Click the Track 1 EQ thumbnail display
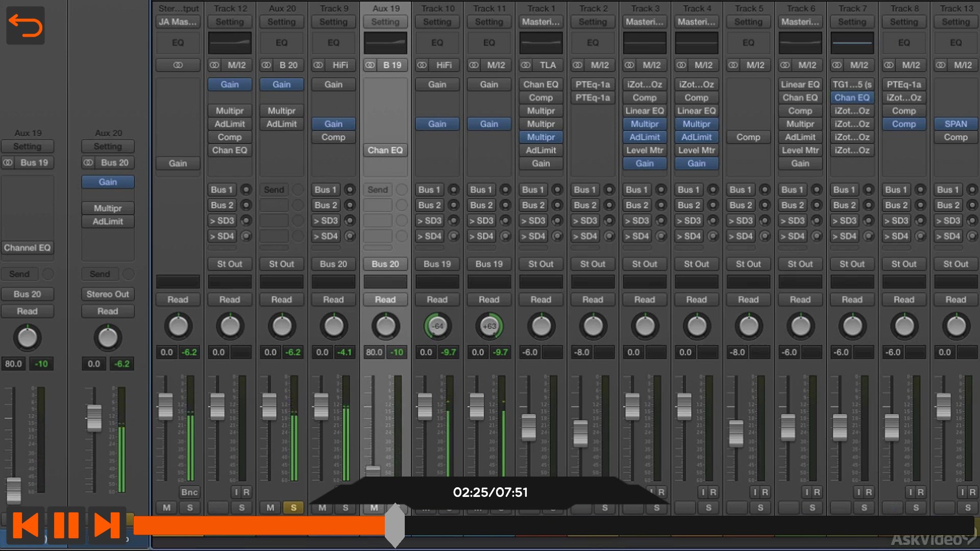Viewport: 980px width, 551px height. click(541, 43)
